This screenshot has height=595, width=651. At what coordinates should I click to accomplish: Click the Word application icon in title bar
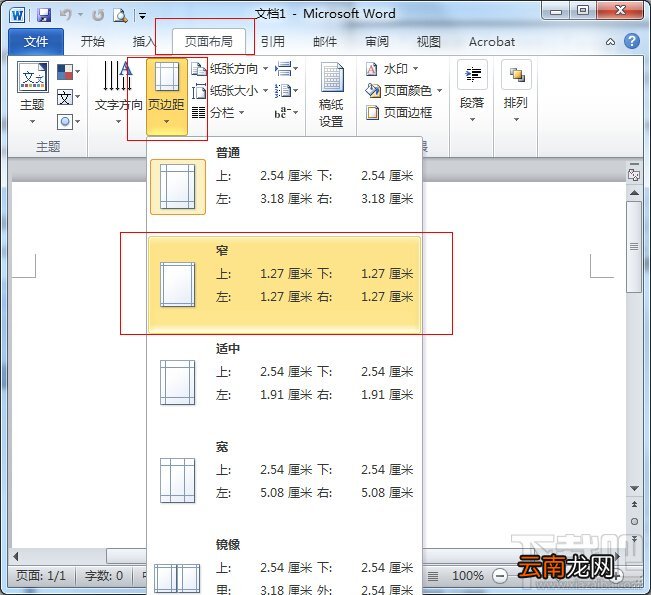(17, 15)
